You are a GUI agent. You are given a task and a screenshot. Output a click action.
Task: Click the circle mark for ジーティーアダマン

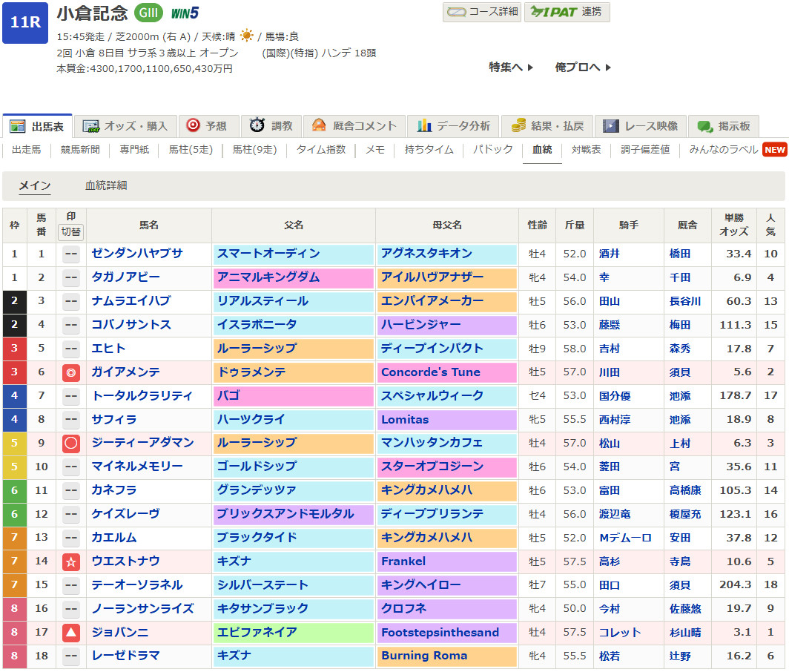(71, 444)
